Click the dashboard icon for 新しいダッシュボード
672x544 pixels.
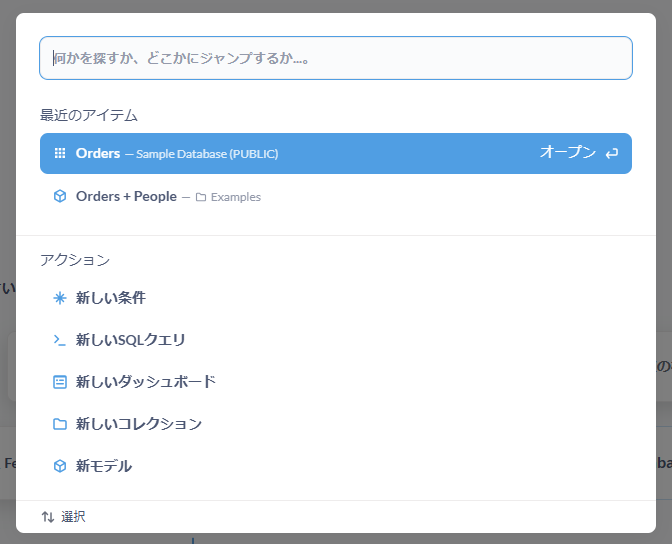pyautogui.click(x=60, y=382)
